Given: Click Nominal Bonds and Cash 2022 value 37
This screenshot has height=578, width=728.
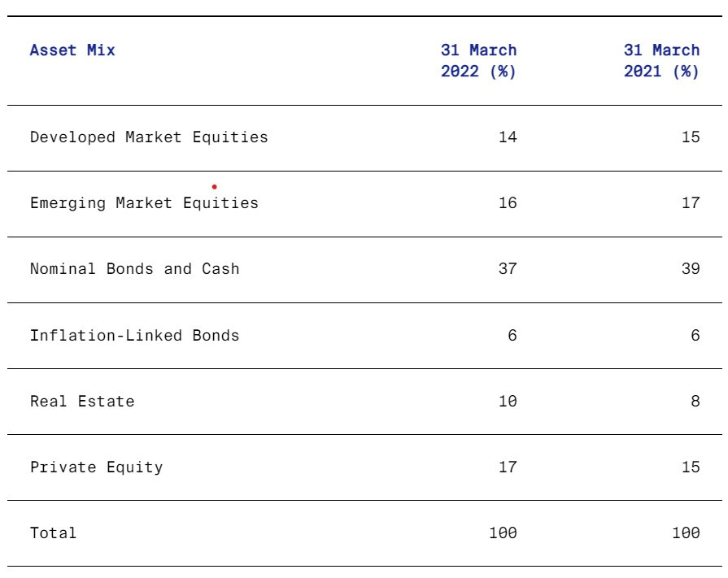Looking at the screenshot, I should 508,269.
